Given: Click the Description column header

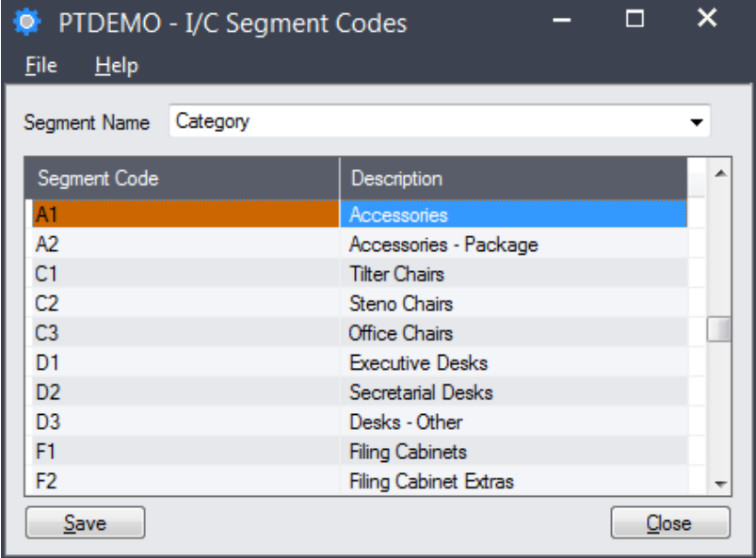Looking at the screenshot, I should pos(513,178).
